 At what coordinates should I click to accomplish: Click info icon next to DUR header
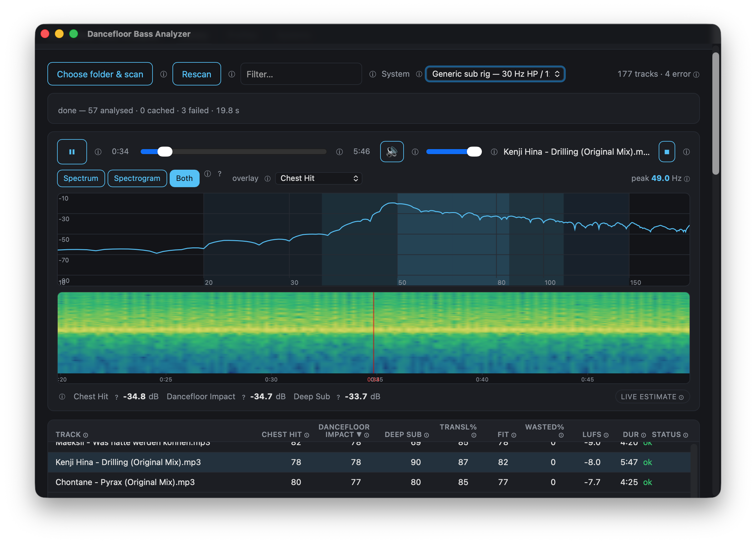[x=643, y=435]
